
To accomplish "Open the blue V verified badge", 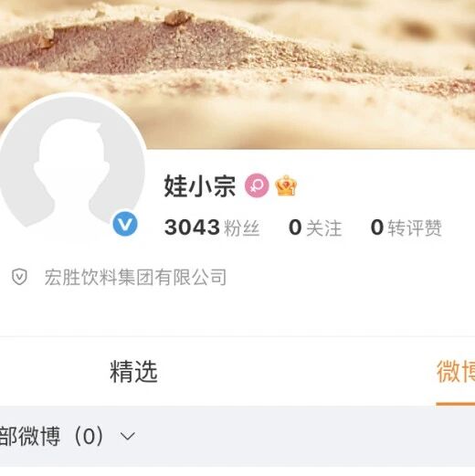I will point(125,224).
